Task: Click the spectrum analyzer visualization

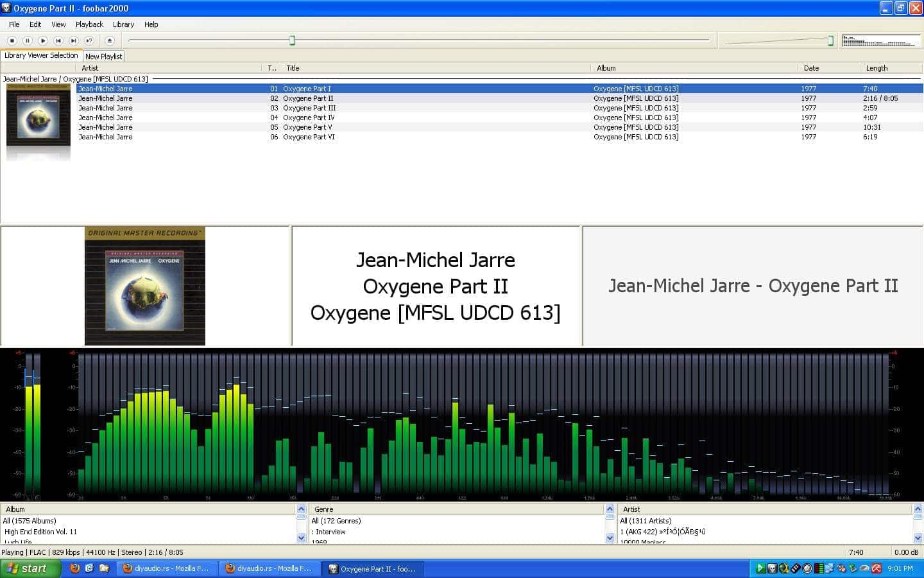Action: tap(484, 425)
